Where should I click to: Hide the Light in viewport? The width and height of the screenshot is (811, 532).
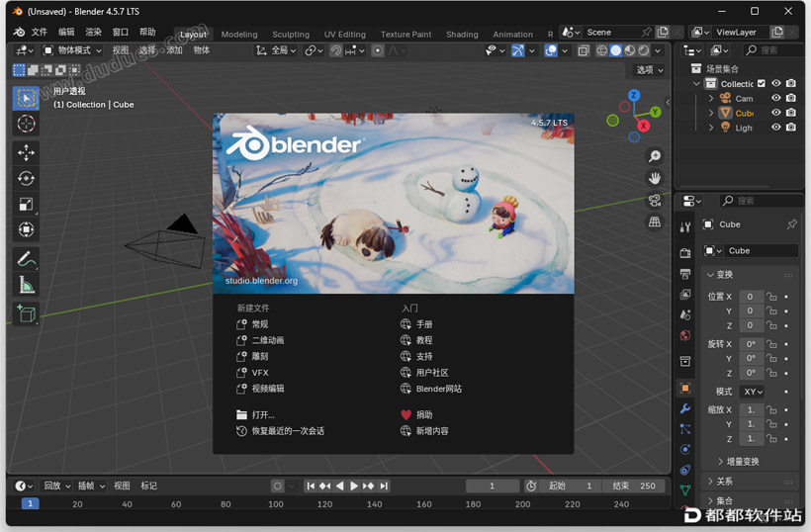point(775,128)
